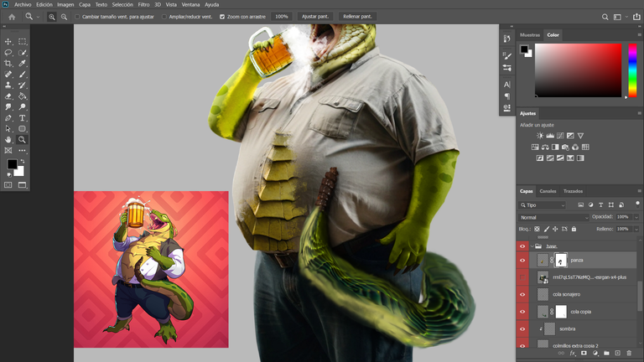Select the Paint Bucket tool
The height and width of the screenshot is (362, 644).
click(x=22, y=96)
